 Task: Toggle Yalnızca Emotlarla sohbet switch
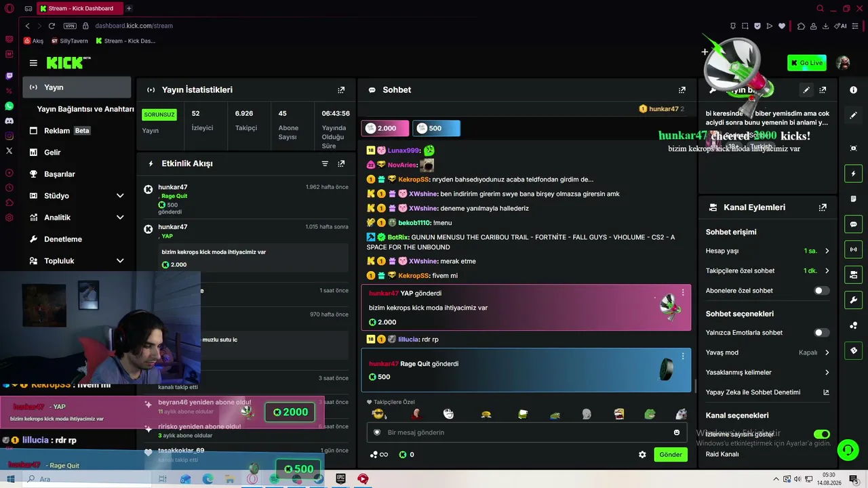coord(821,333)
